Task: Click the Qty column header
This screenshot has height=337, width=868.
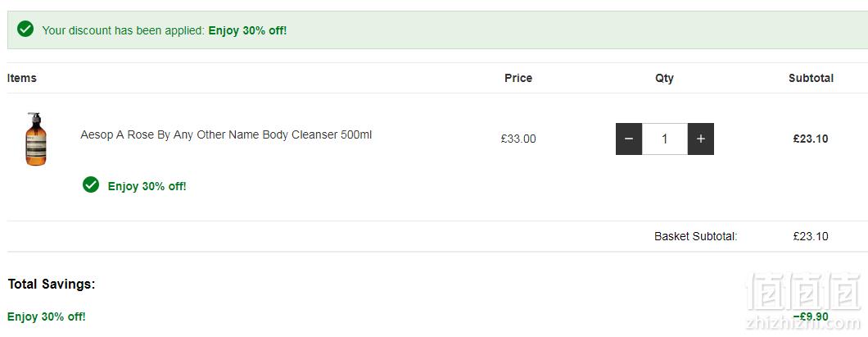Action: [664, 78]
